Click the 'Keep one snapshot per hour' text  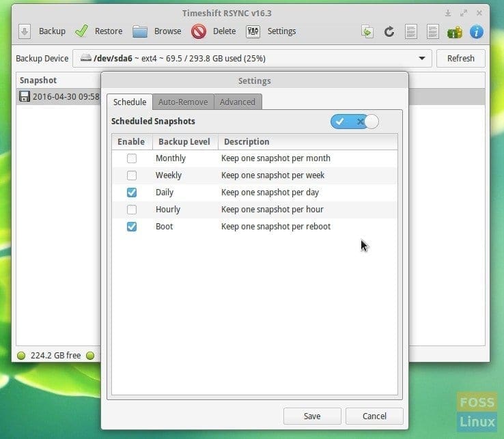pyautogui.click(x=272, y=209)
